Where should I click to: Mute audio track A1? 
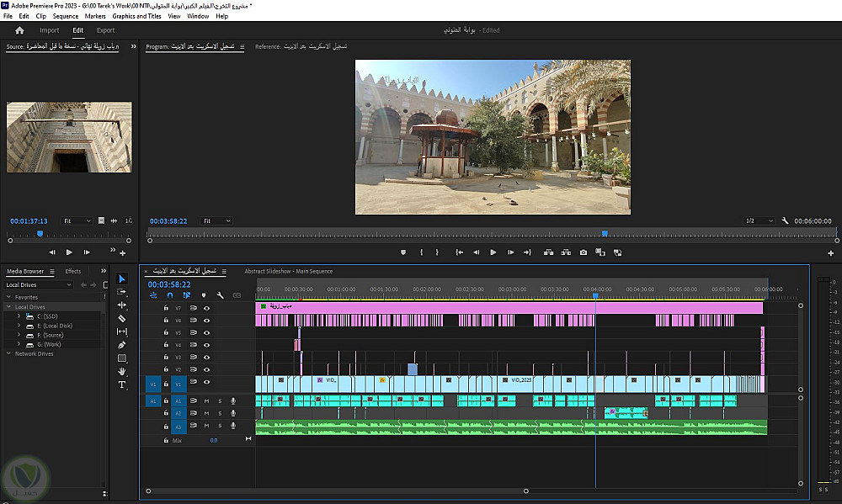click(206, 401)
